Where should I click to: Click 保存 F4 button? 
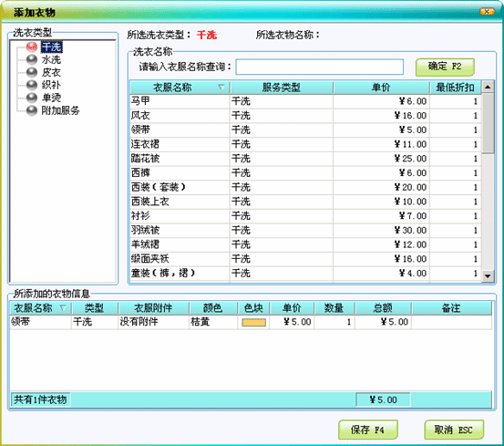click(x=367, y=430)
